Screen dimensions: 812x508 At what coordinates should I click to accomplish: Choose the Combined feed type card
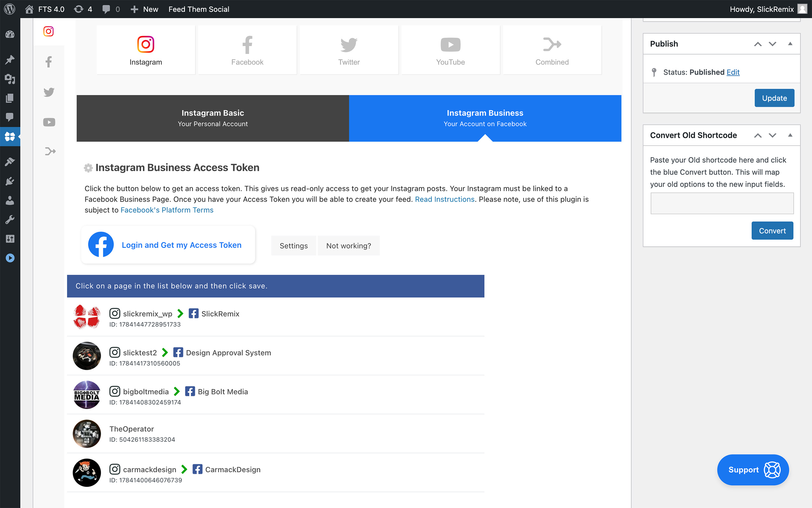click(552, 50)
